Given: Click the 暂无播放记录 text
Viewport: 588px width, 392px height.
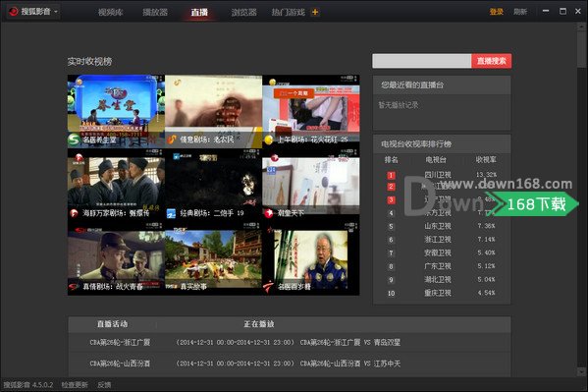Looking at the screenshot, I should tap(399, 105).
